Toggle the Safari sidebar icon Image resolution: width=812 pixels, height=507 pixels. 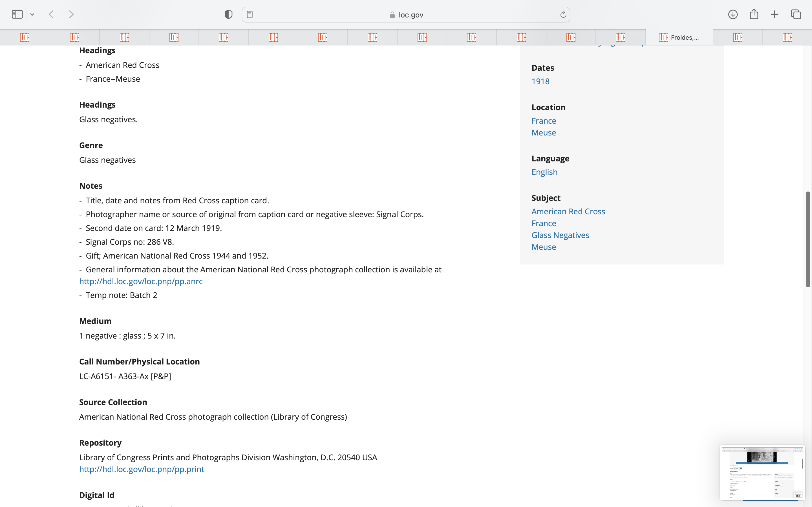point(17,14)
